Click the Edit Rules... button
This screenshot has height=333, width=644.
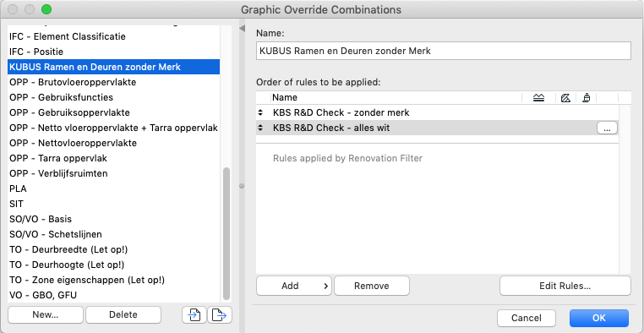(x=565, y=286)
